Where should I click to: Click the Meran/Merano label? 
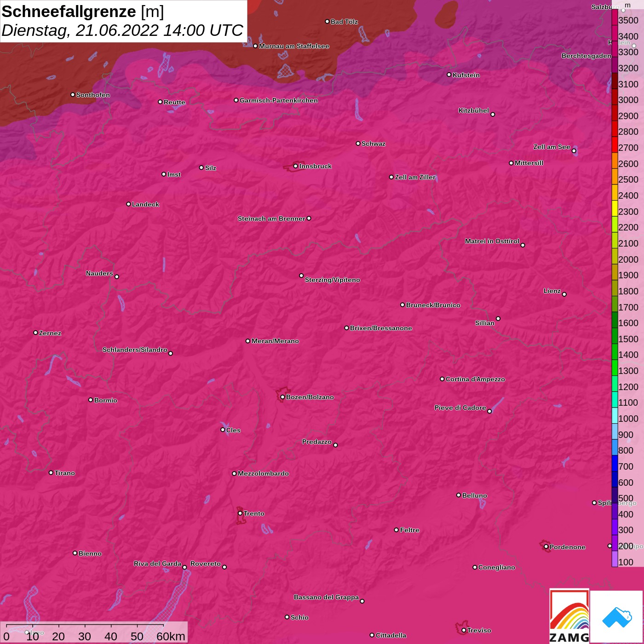275,341
